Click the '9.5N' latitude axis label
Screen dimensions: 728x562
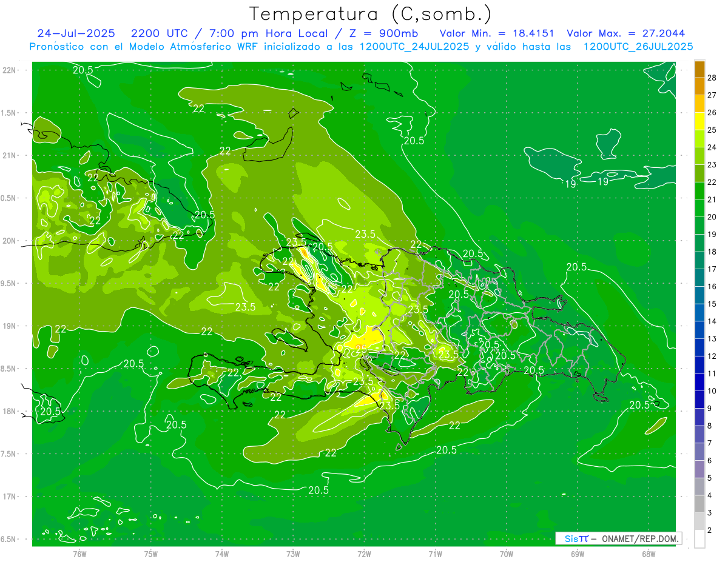click(x=9, y=283)
